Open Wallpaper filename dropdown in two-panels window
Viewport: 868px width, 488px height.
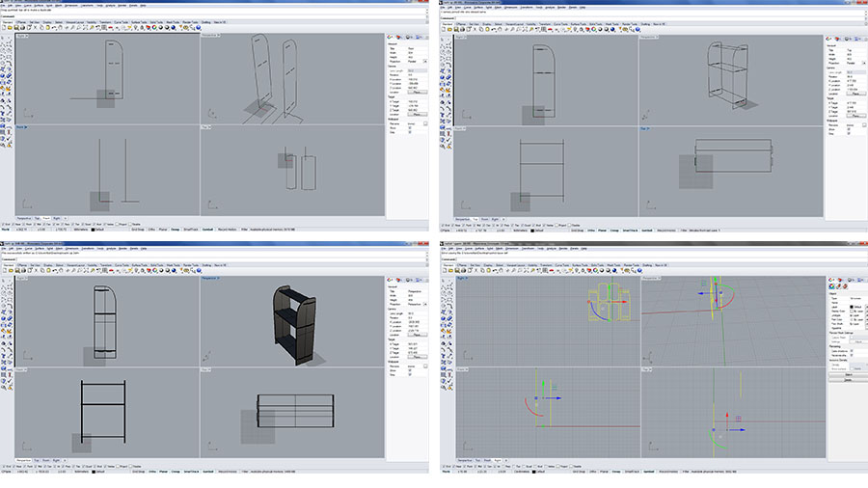click(425, 124)
